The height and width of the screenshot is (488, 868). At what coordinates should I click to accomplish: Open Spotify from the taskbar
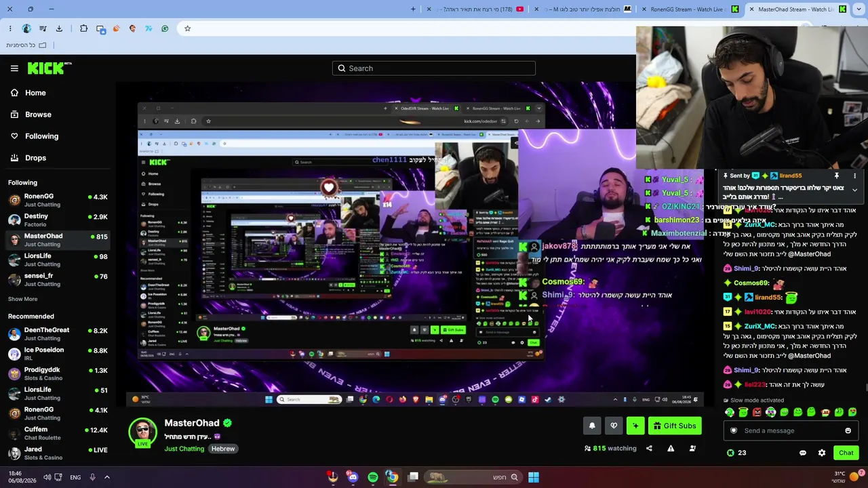tap(373, 477)
